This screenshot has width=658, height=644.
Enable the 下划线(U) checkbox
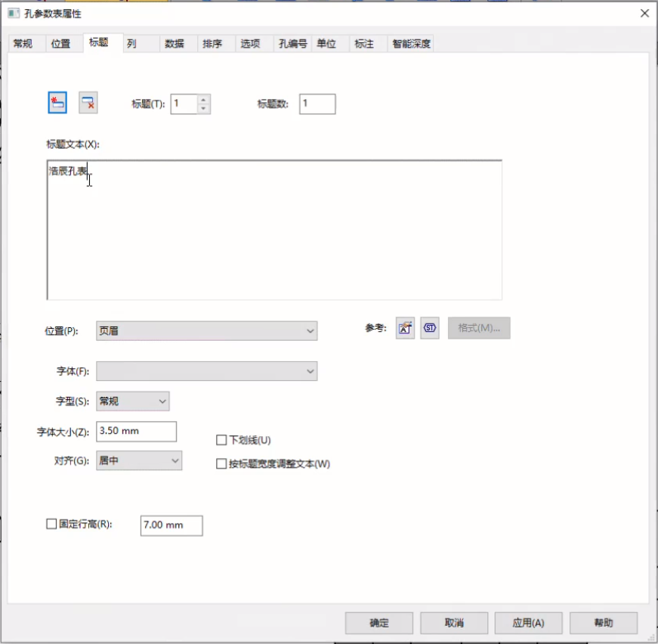coord(221,440)
